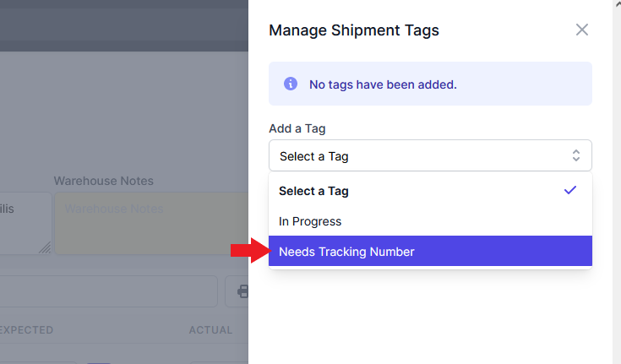Click the scrollbar up arrow at top right
This screenshot has height=364, width=621.
click(618, 3)
